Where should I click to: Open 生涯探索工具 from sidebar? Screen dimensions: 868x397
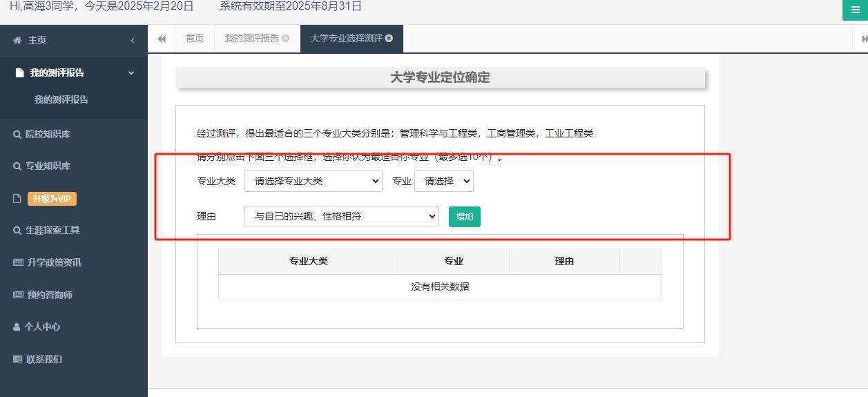point(52,230)
